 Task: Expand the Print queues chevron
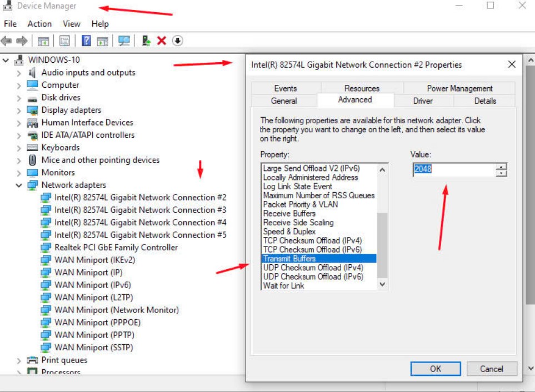19,361
